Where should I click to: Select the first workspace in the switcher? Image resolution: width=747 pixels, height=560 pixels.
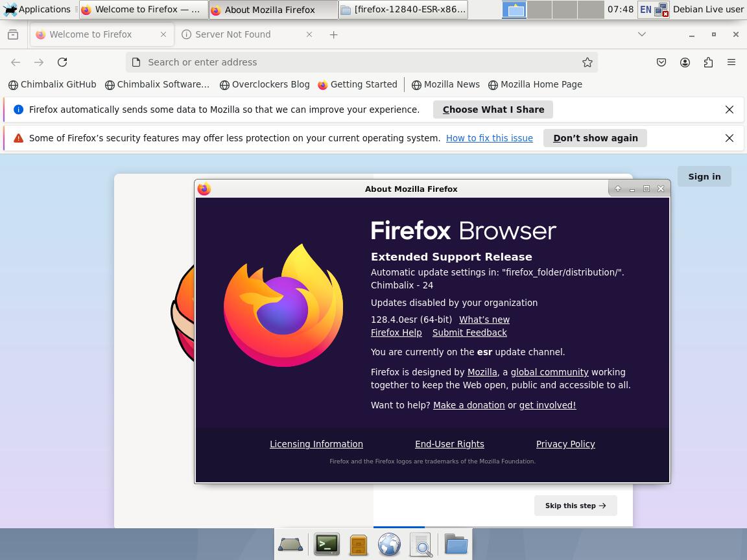pyautogui.click(x=514, y=10)
